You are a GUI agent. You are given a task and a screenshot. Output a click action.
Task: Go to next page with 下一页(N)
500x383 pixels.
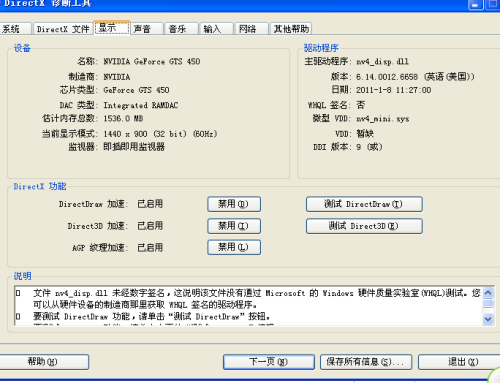tap(269, 362)
